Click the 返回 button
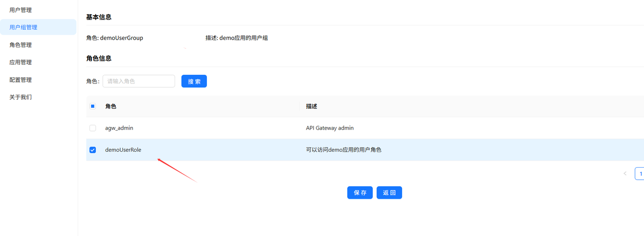This screenshot has width=644, height=236. pyautogui.click(x=389, y=193)
